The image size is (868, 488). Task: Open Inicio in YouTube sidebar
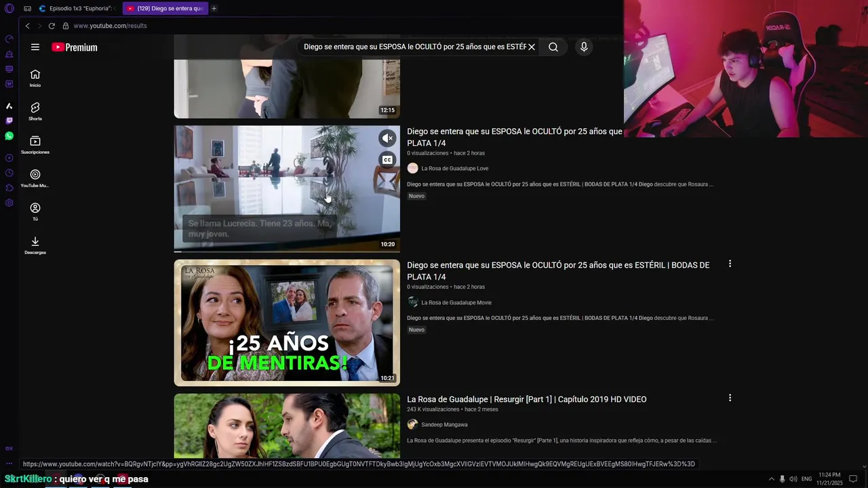pos(35,79)
